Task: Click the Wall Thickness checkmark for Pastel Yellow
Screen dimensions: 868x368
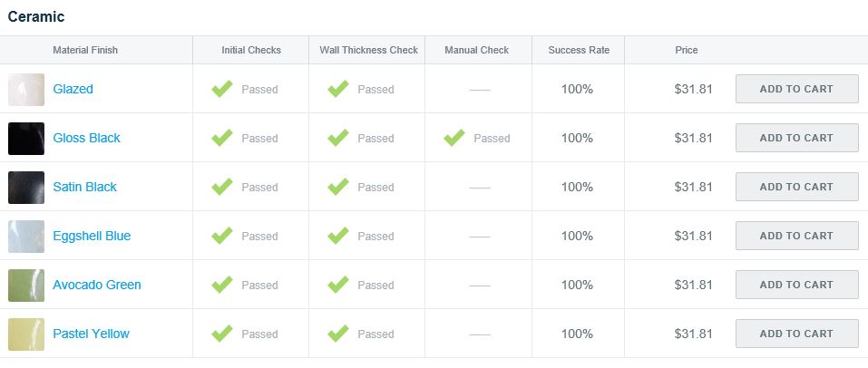Action: point(338,334)
